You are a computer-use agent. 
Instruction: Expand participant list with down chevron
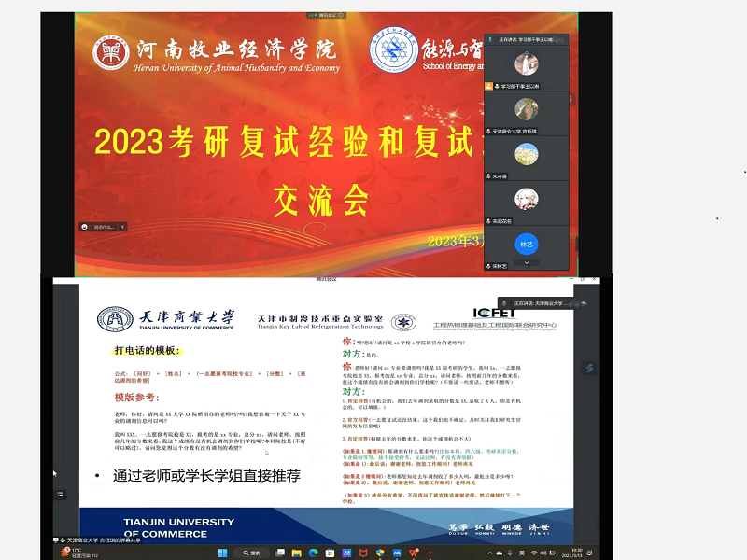[527, 262]
